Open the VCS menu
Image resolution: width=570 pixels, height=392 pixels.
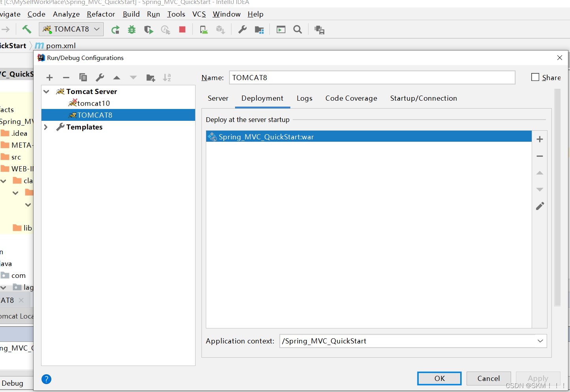tap(199, 14)
